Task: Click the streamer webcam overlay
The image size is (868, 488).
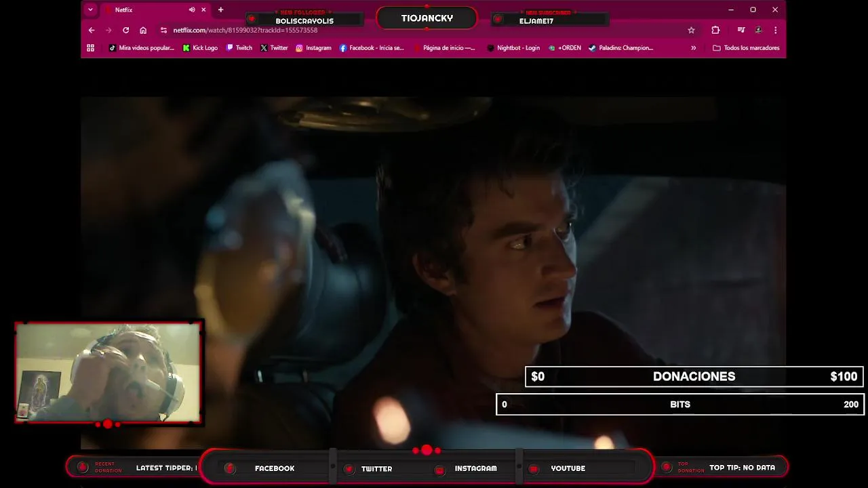Action: point(108,372)
